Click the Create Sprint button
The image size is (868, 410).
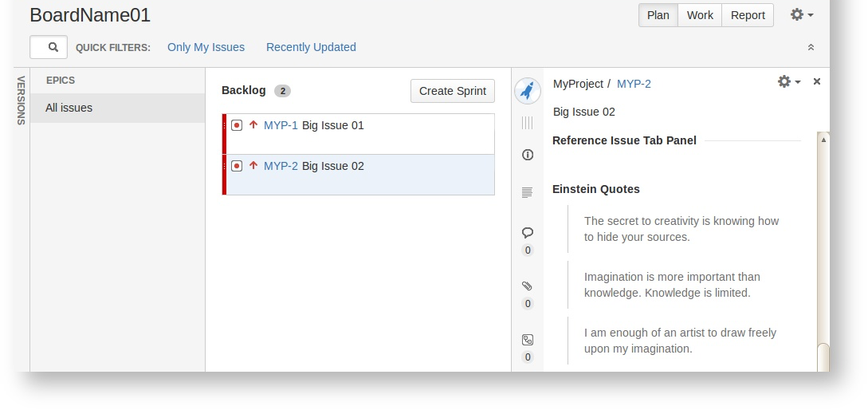[453, 91]
